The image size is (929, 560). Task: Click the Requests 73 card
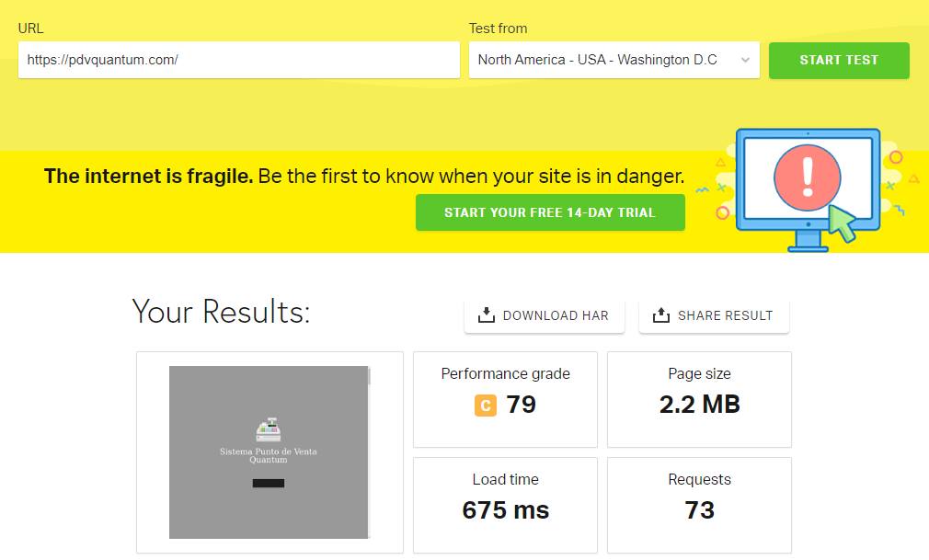699,505
